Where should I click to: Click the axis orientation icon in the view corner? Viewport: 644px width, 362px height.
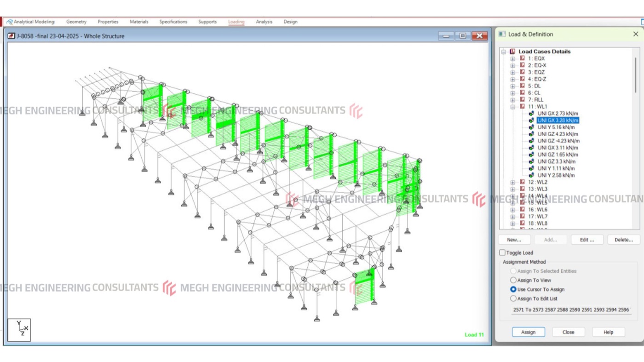[x=19, y=330]
